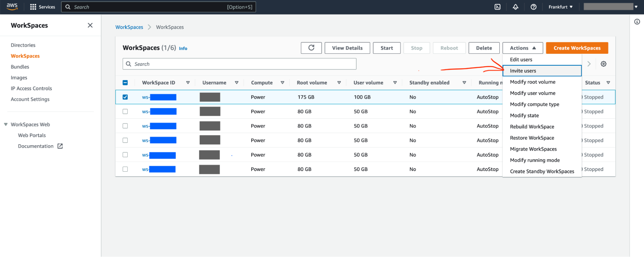Start the selected WorkSpace
The width and height of the screenshot is (644, 257).
387,48
